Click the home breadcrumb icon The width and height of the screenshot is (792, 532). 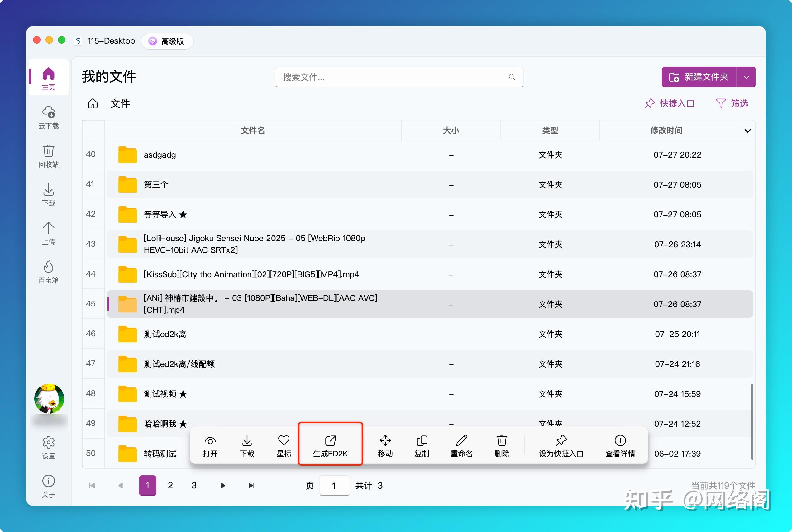tap(93, 103)
